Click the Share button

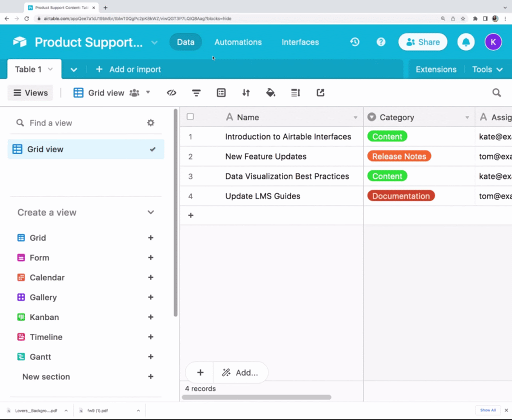422,42
